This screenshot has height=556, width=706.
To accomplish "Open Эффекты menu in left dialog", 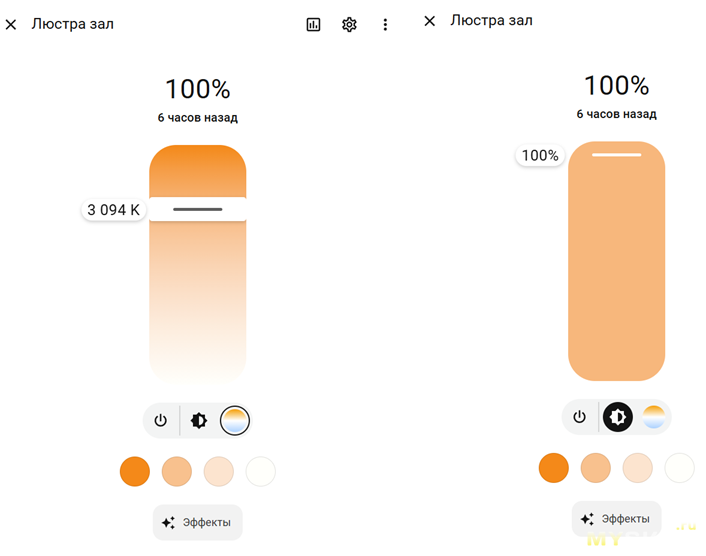I will tap(198, 522).
